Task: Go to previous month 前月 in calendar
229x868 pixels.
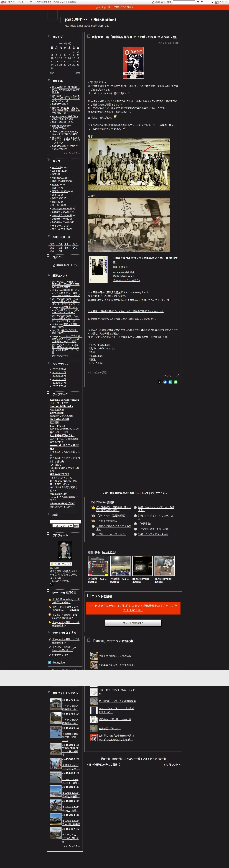Action: (52, 73)
